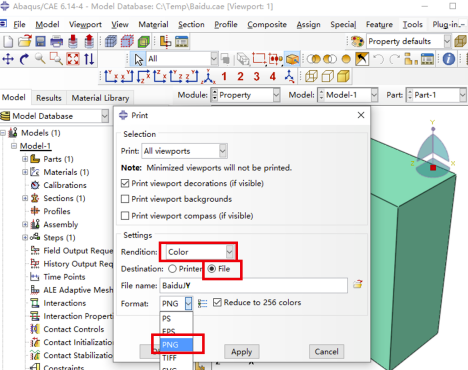Select hidden line render style icon
The width and height of the screenshot is (468, 370).
click(x=327, y=76)
